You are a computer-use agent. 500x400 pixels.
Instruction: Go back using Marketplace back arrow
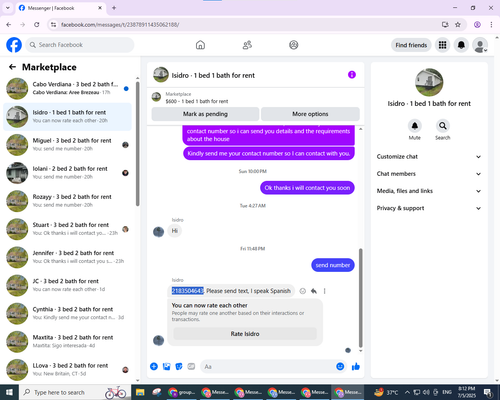click(12, 67)
